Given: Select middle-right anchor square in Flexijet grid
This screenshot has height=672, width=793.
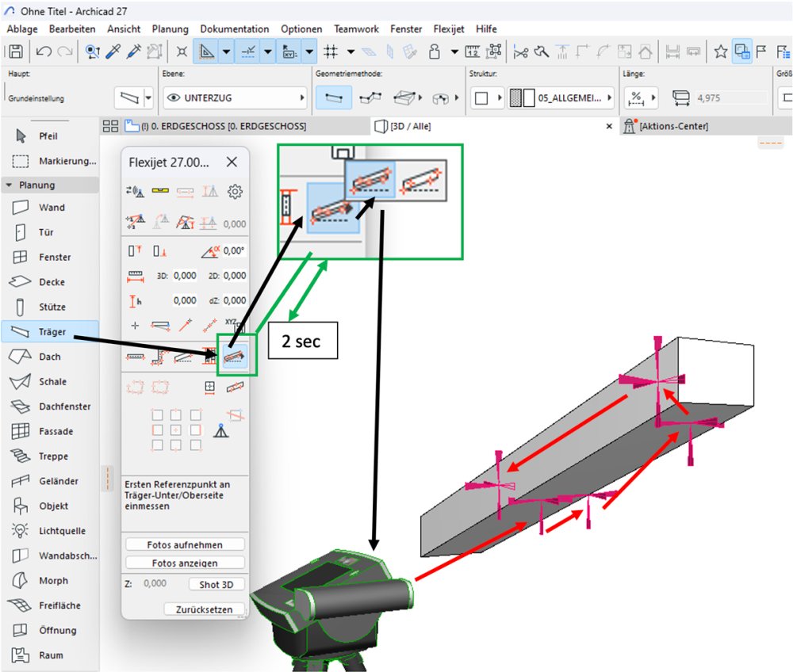Looking at the screenshot, I should 195,430.
